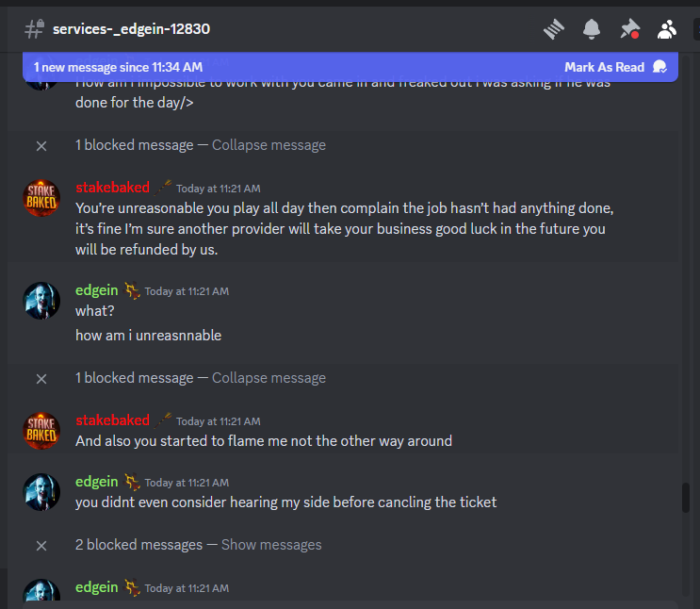Click Mark As Read button
Image resolution: width=700 pixels, height=609 pixels.
[604, 67]
